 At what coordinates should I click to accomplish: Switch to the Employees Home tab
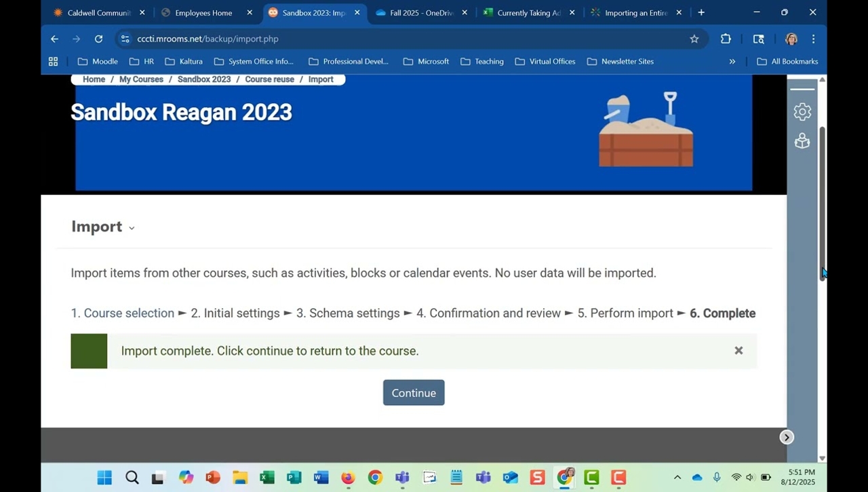203,13
